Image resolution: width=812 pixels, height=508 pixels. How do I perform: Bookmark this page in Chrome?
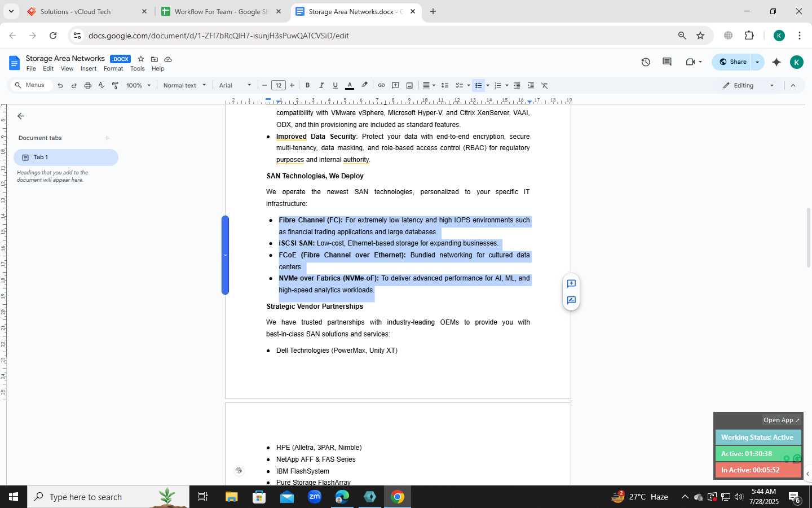[700, 36]
